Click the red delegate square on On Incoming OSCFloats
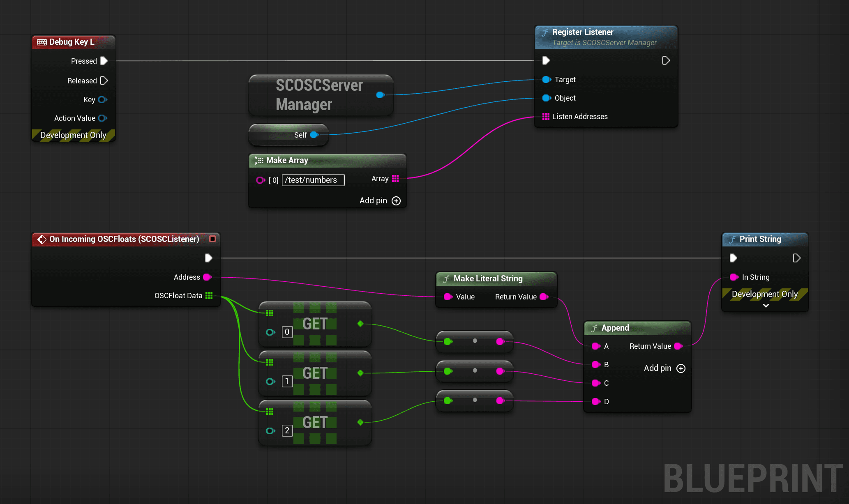This screenshot has width=849, height=504. [x=212, y=239]
